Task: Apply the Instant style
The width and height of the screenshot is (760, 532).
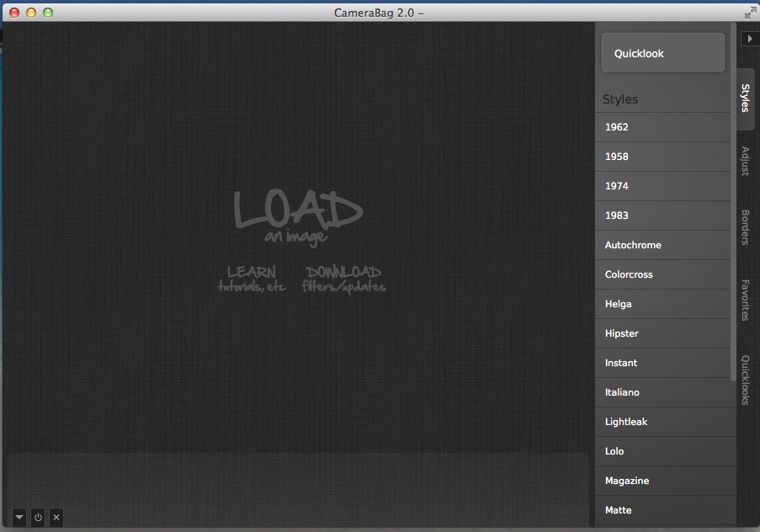Action: pyautogui.click(x=662, y=364)
